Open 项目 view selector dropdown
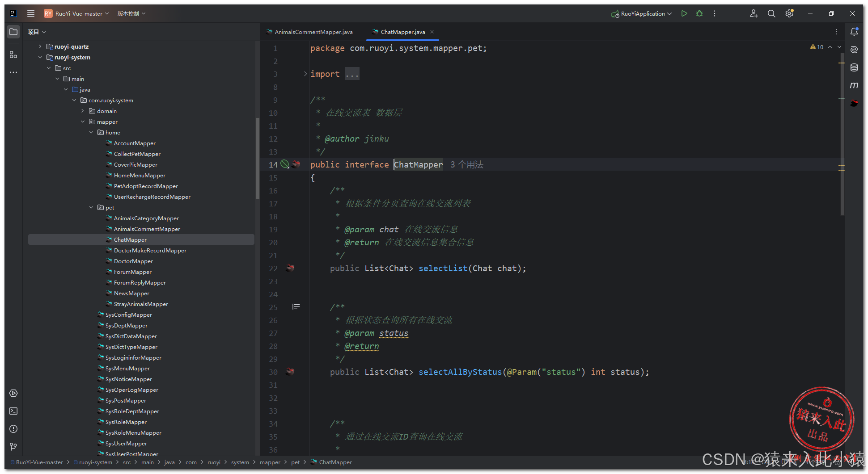This screenshot has height=474, width=868. point(37,32)
